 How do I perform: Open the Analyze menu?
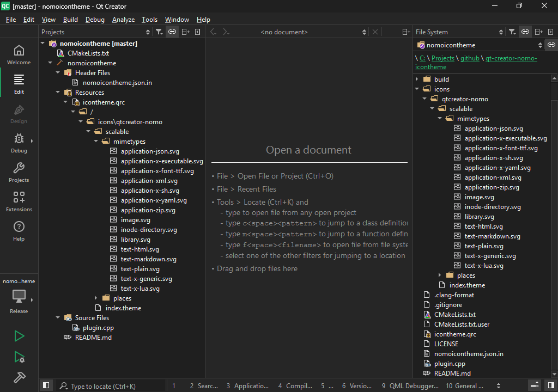point(124,20)
